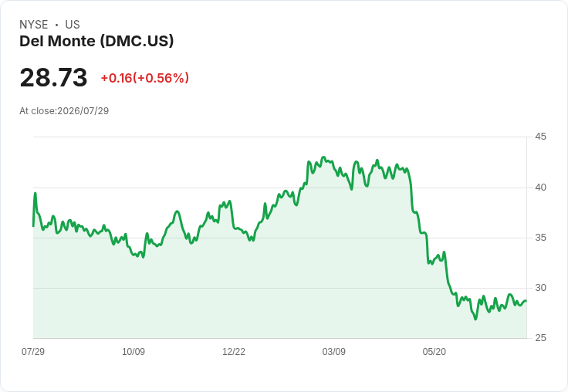This screenshot has width=568, height=392.
Task: Click the At close:2026/07/29 timestamp
Action: (64, 111)
